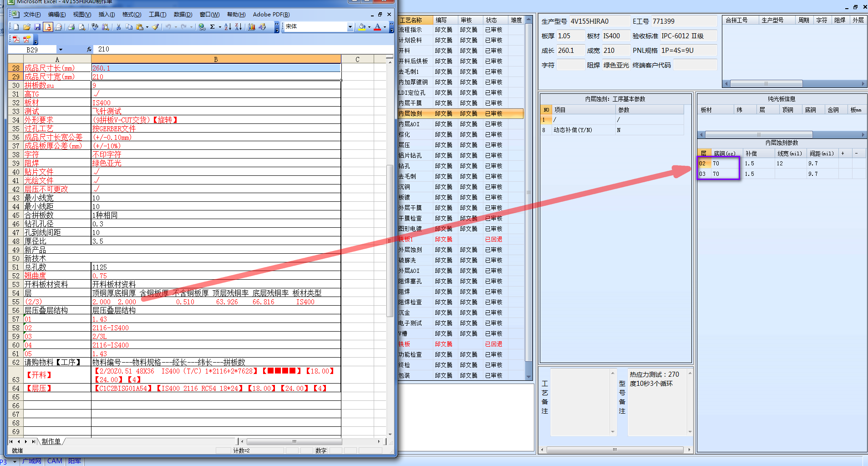Click 动态补偿(Y/N) parameter row
This screenshot has height=466, width=868.
(612, 130)
